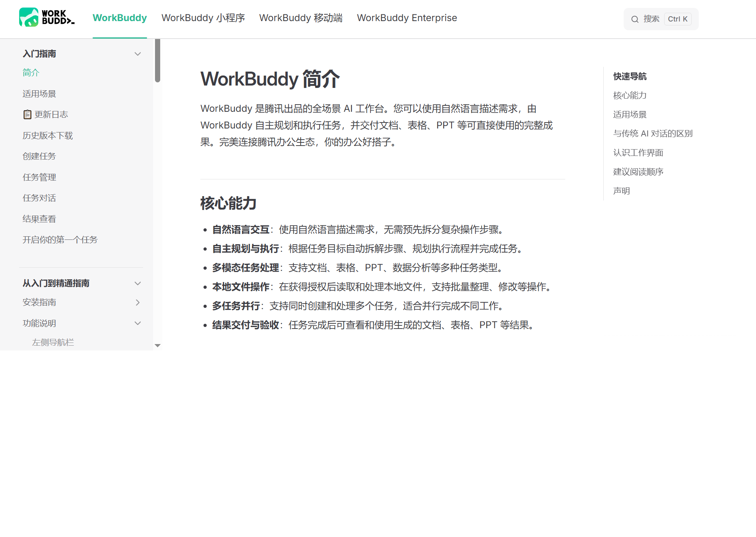756x537 pixels.
Task: Click the search magnifier icon
Action: click(x=635, y=19)
